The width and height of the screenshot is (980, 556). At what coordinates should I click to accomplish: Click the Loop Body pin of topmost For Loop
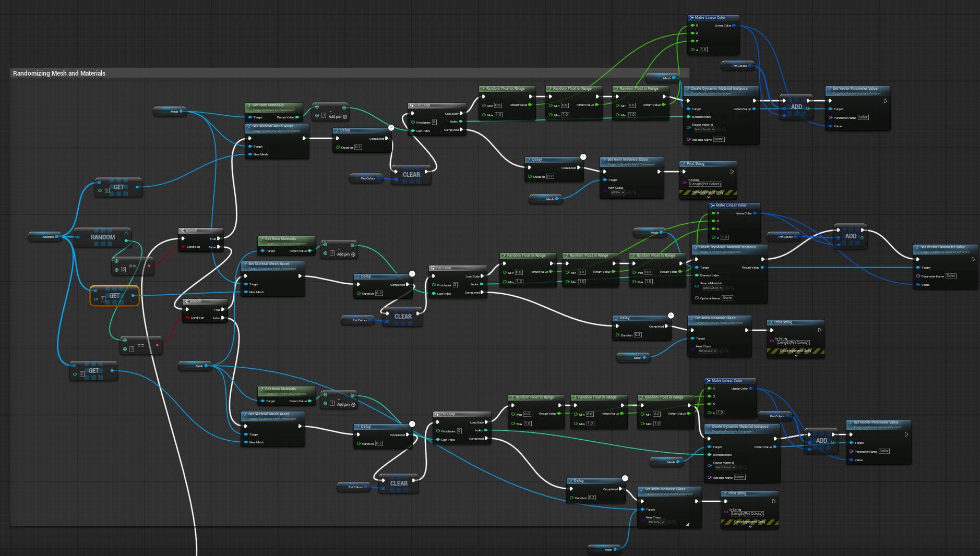coord(461,113)
